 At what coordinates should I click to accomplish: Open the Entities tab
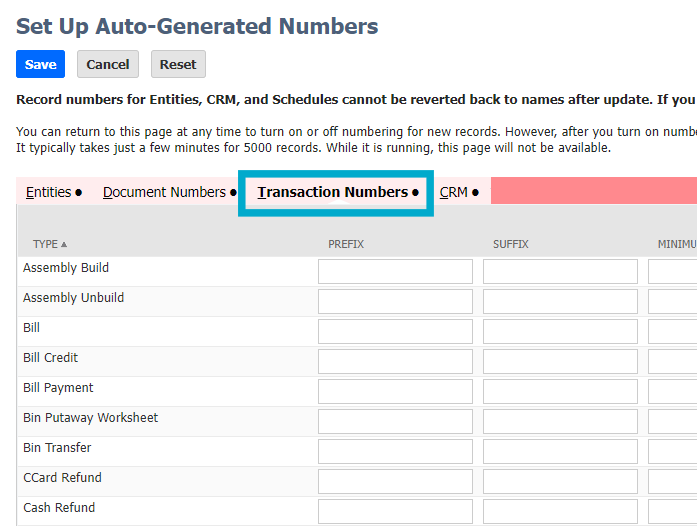(x=49, y=192)
